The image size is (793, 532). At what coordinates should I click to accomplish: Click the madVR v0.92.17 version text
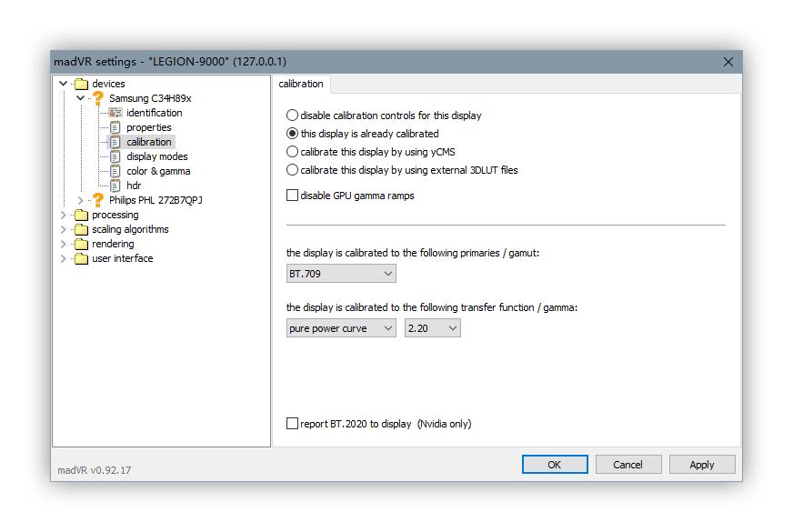(x=94, y=470)
